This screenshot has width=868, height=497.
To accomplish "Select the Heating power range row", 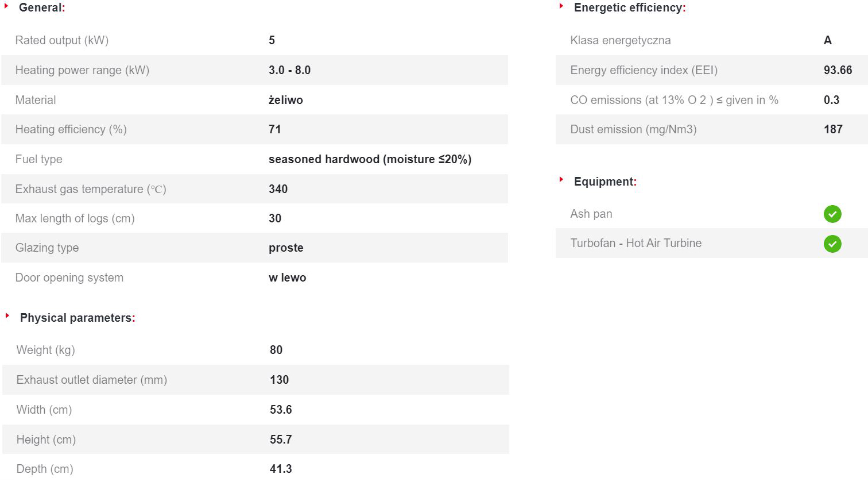I will click(255, 70).
